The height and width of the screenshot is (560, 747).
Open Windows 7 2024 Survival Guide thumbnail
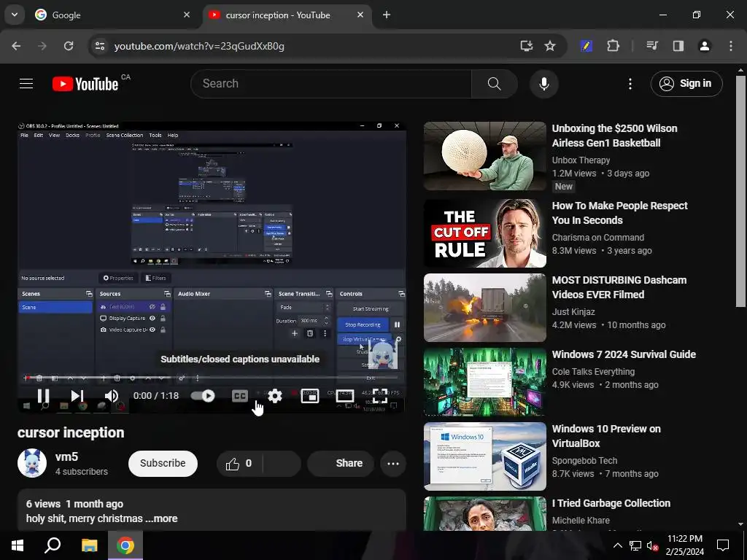(x=485, y=382)
